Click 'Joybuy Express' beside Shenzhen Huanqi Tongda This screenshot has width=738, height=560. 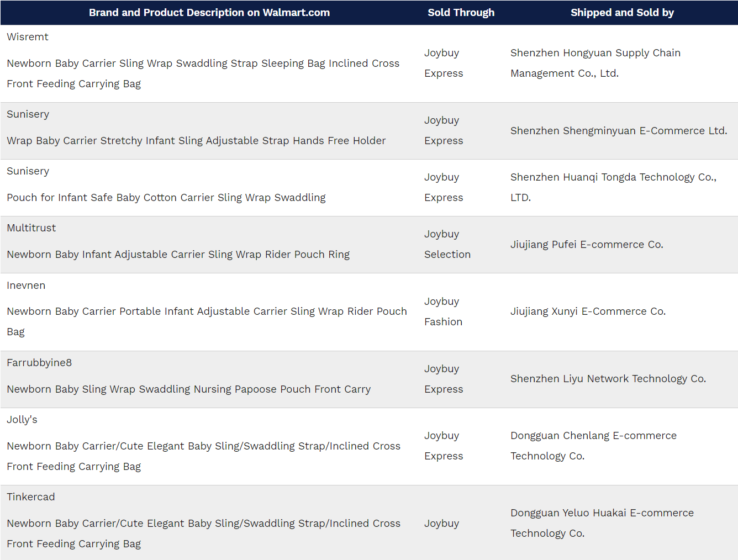[444, 187]
